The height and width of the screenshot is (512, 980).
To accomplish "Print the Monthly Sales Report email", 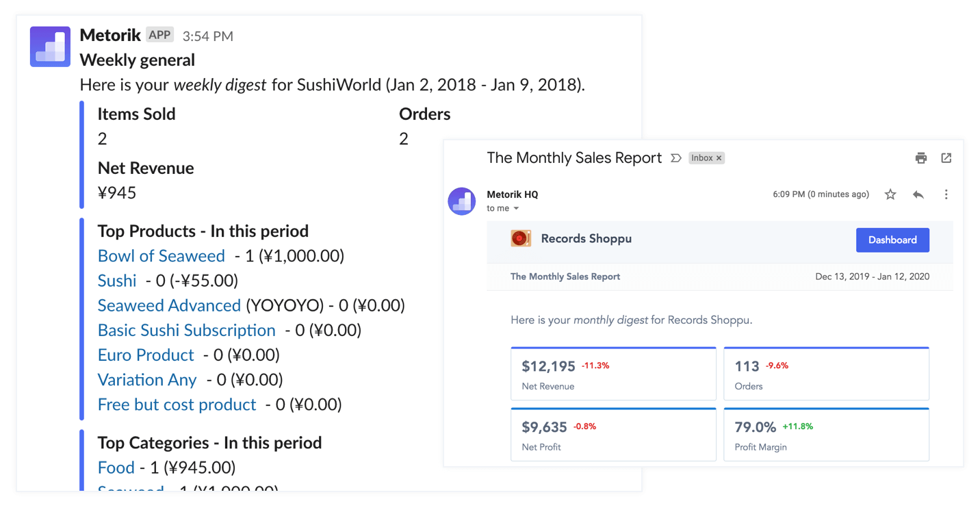I will [921, 158].
